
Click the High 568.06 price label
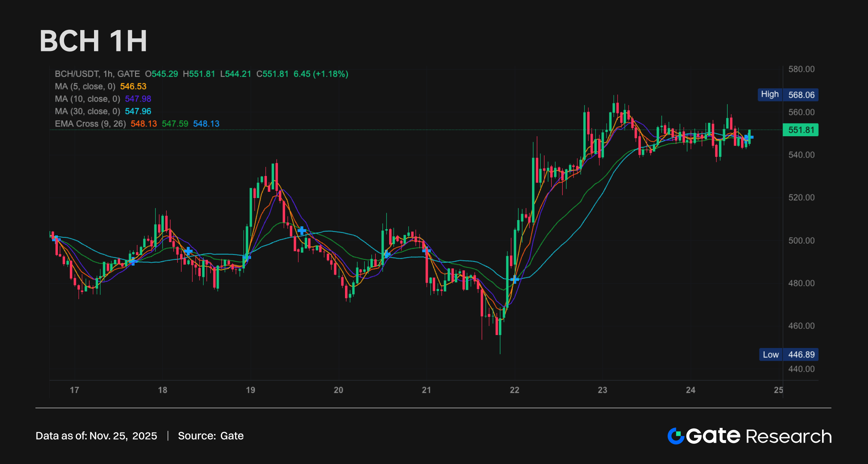(x=788, y=95)
